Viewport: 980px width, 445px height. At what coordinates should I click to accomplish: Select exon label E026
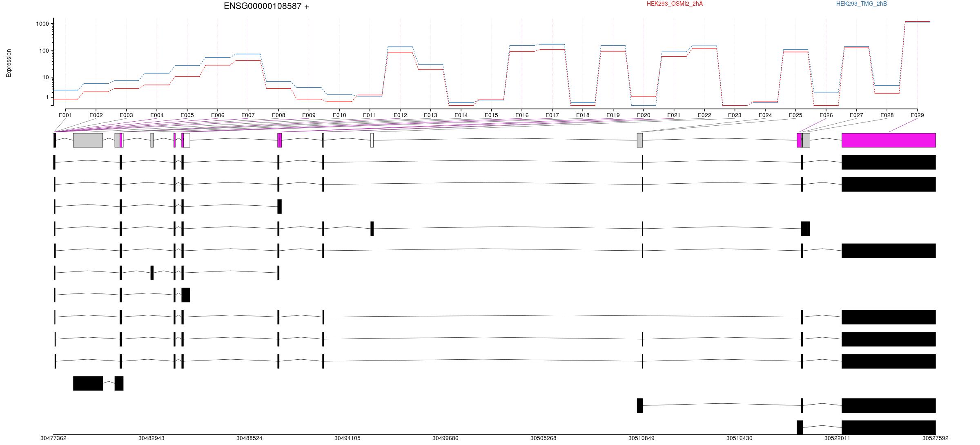826,116
